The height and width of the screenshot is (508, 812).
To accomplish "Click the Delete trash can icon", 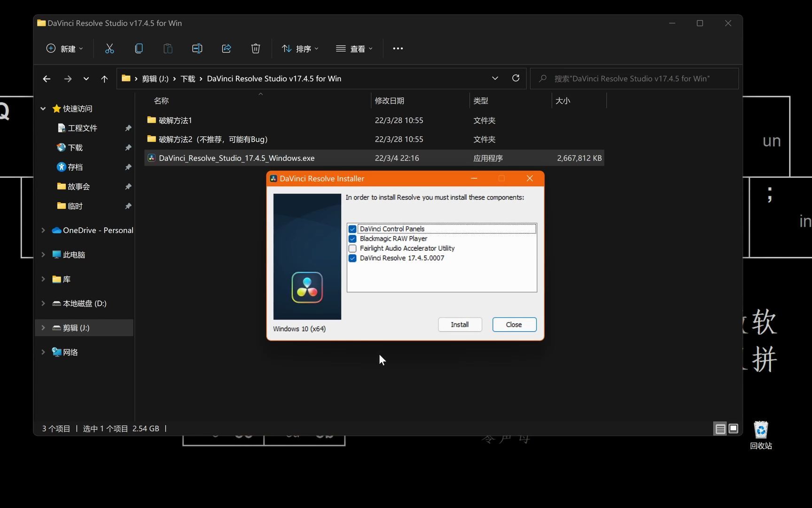I will click(x=256, y=48).
